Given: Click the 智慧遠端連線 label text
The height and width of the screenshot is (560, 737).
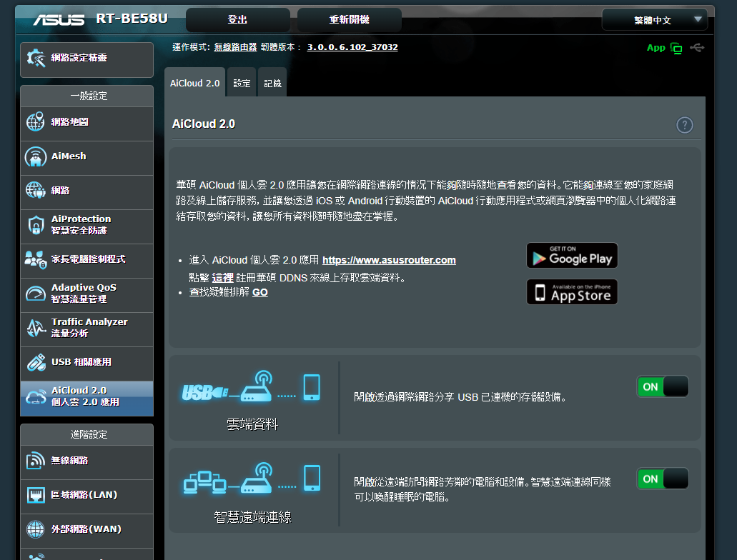Looking at the screenshot, I should (252, 516).
